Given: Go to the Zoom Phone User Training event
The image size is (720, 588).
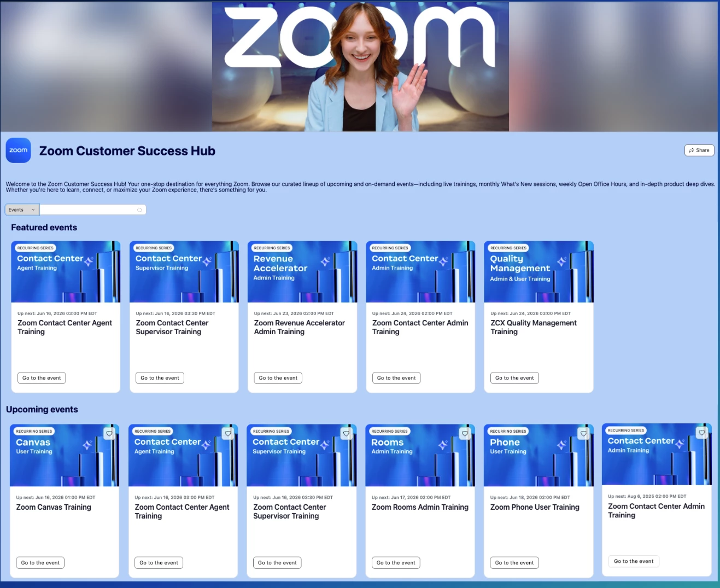Looking at the screenshot, I should pyautogui.click(x=514, y=563).
